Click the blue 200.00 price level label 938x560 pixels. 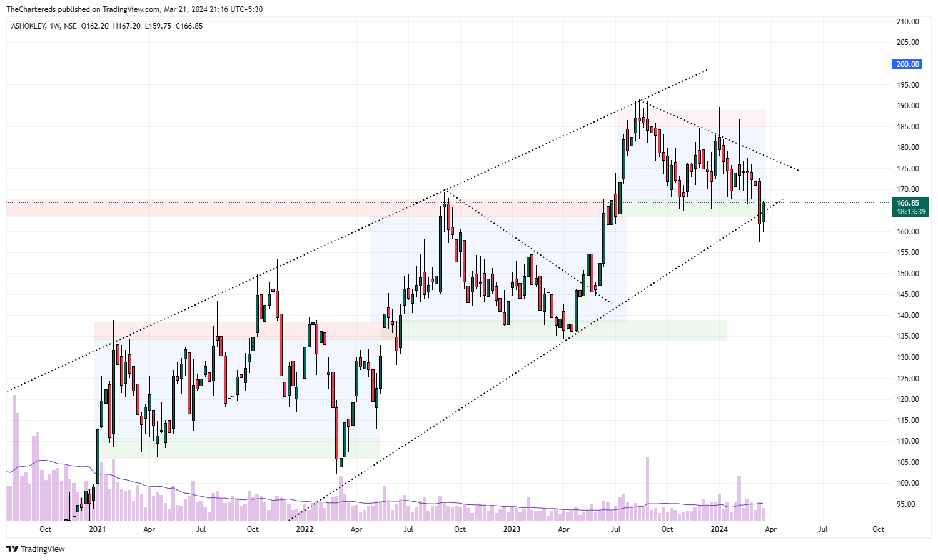click(908, 64)
